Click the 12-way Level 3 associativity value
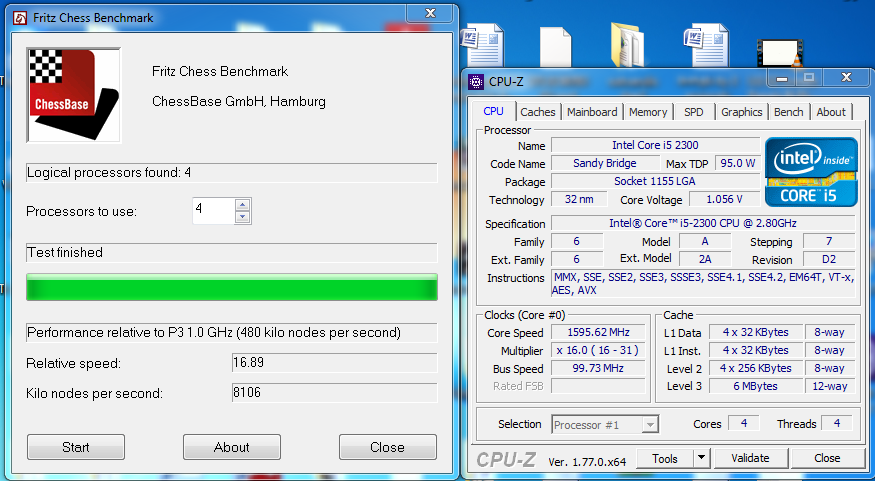The height and width of the screenshot is (481, 875). click(830, 386)
